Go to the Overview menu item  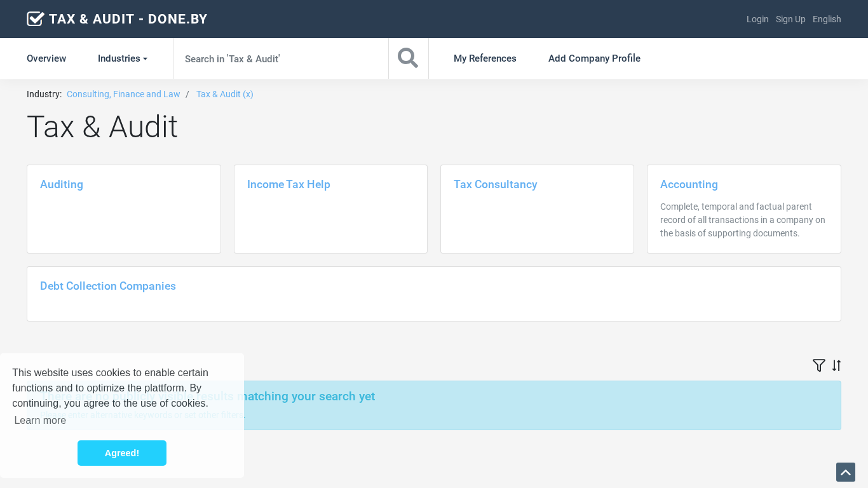tap(46, 58)
